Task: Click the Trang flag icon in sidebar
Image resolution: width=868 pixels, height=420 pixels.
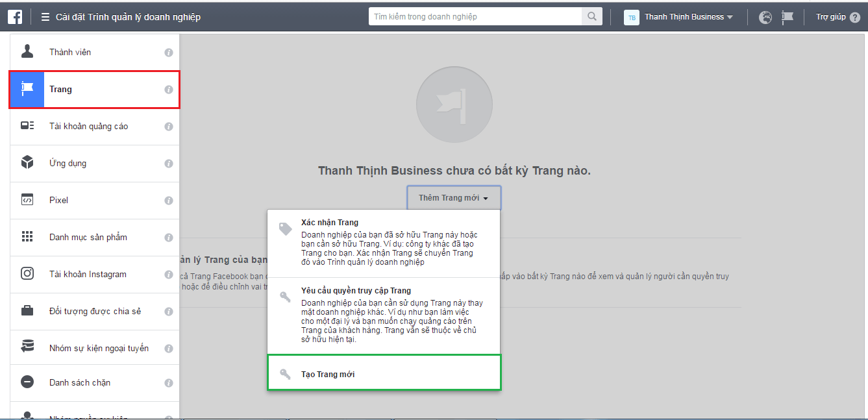Action: point(27,89)
